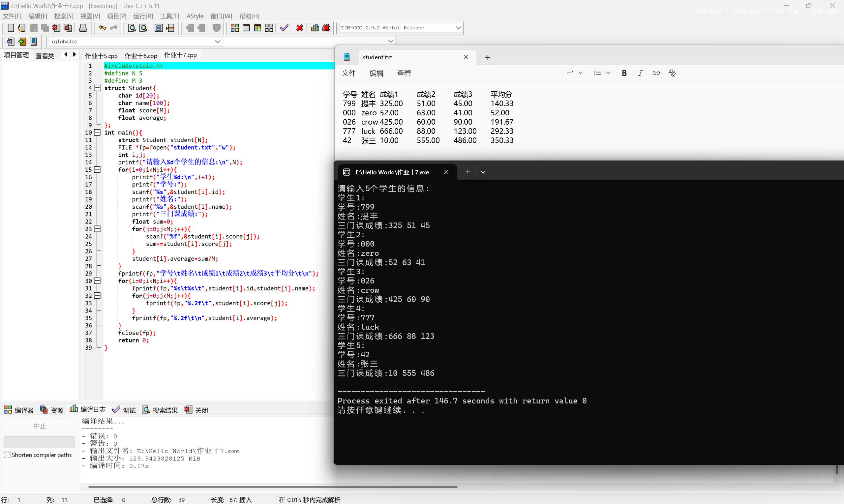The height and width of the screenshot is (504, 844).
Task: Click the undo arrow icon
Action: (x=102, y=28)
